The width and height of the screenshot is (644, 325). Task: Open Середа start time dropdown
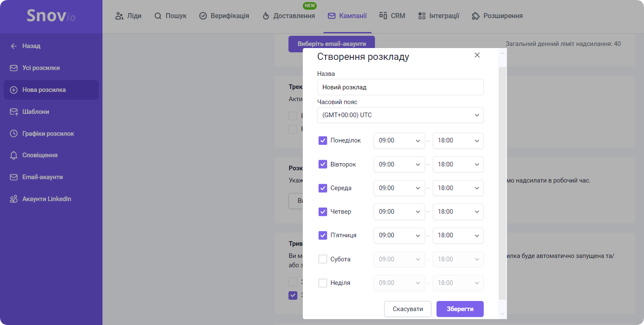(399, 188)
